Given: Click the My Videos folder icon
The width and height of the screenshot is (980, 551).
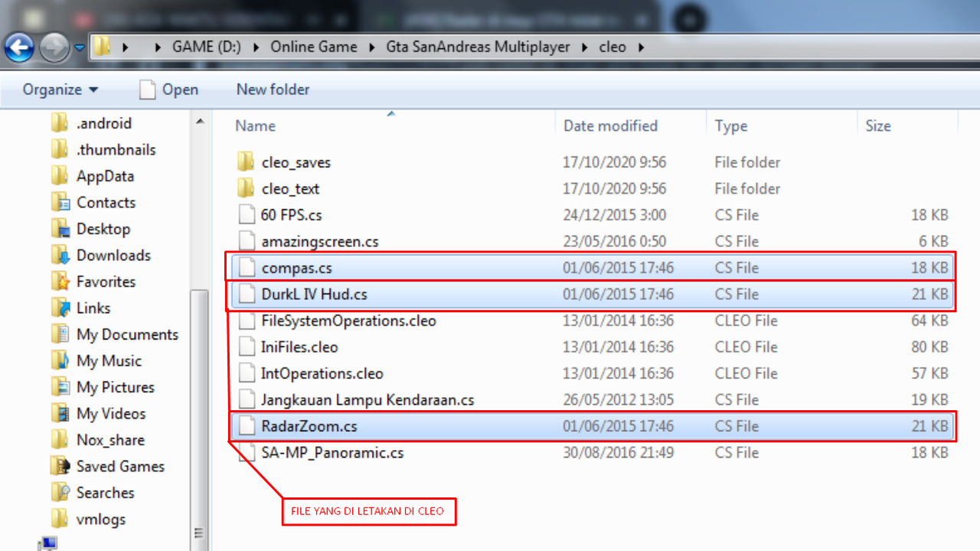Looking at the screenshot, I should click(x=60, y=413).
